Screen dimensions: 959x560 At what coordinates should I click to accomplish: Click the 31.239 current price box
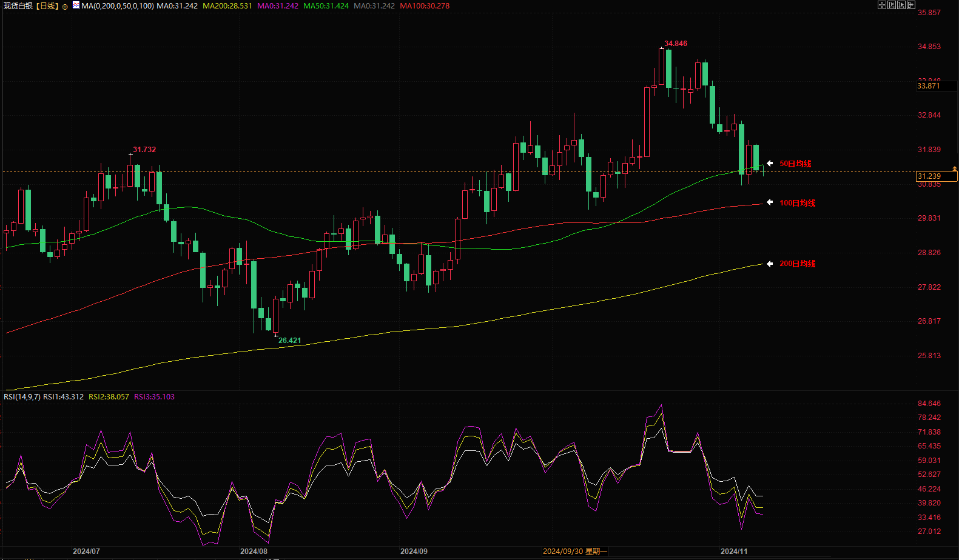click(x=937, y=176)
